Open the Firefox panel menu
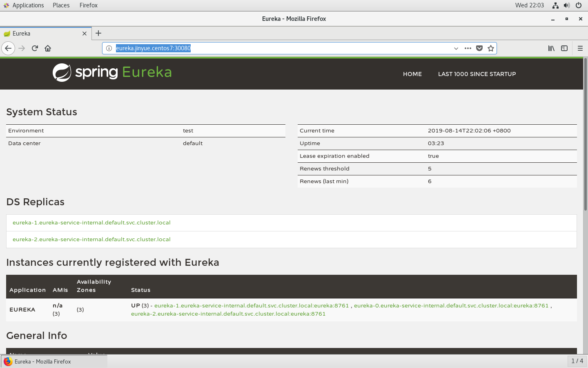This screenshot has height=368, width=588. coord(88,5)
